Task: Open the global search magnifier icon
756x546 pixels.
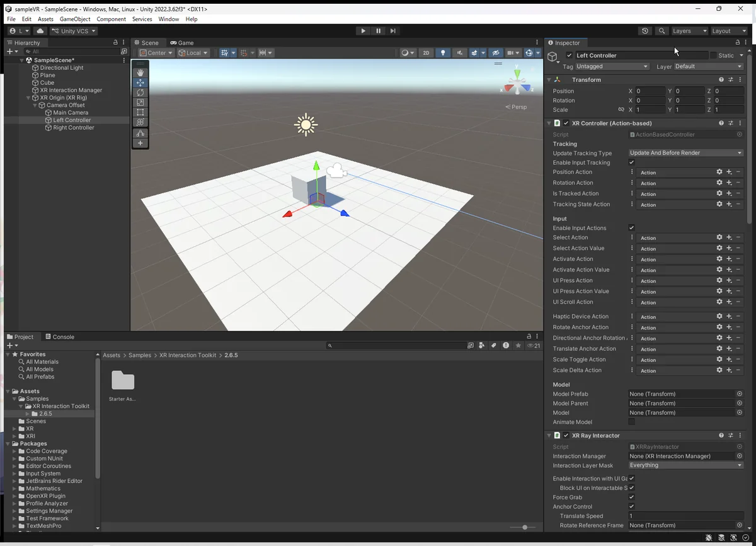Action: [661, 31]
